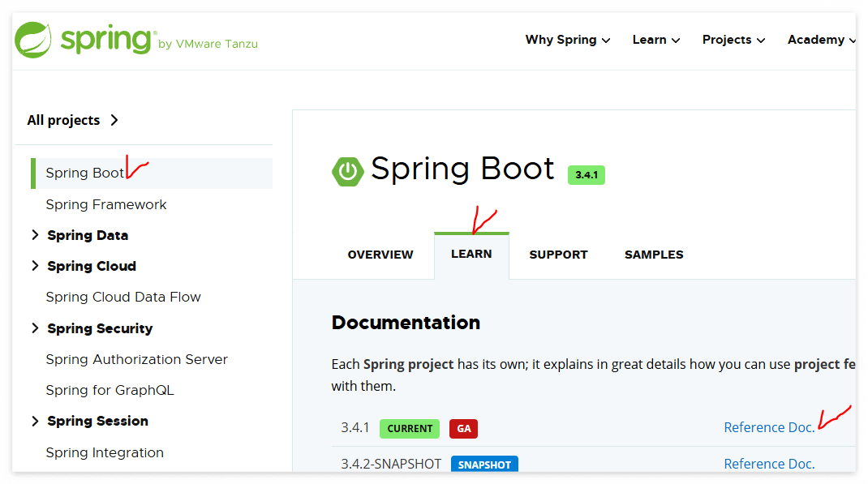Switch to the Samples tab

654,255
